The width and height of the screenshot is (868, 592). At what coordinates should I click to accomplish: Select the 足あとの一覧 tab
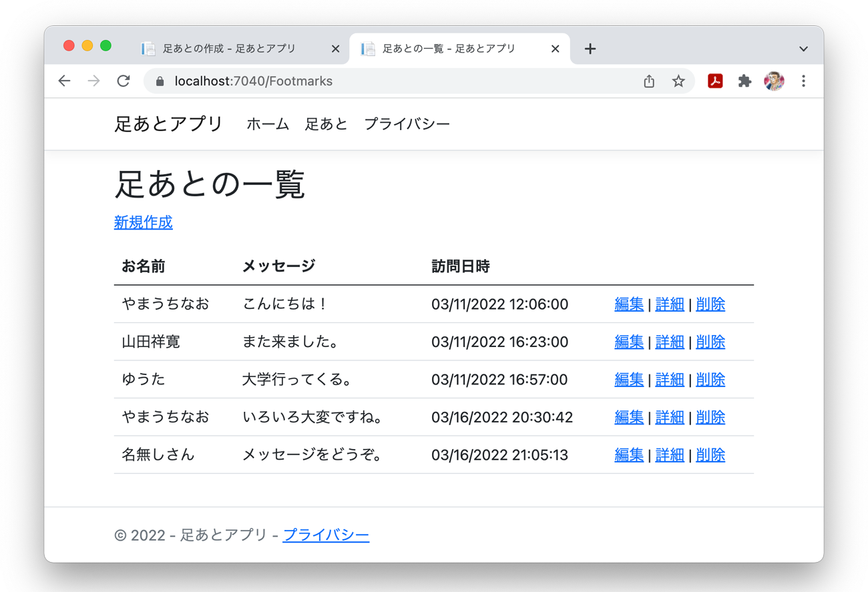click(x=459, y=49)
